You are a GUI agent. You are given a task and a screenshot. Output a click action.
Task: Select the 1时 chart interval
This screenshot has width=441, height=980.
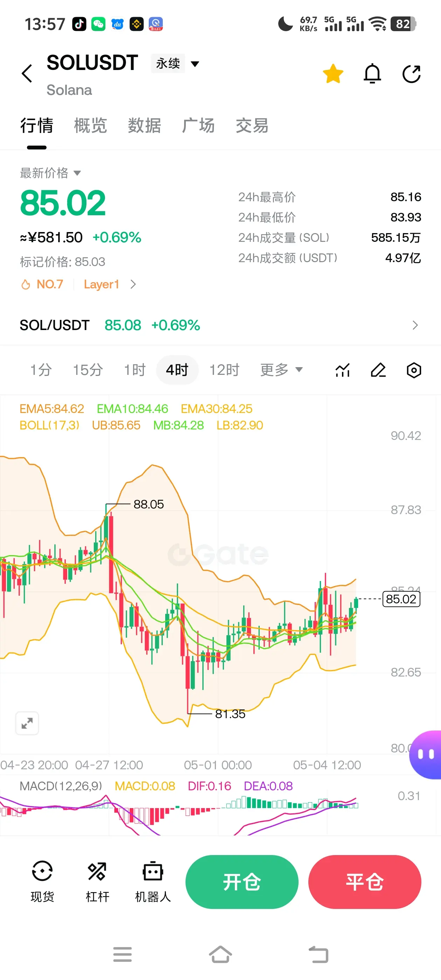tap(135, 370)
